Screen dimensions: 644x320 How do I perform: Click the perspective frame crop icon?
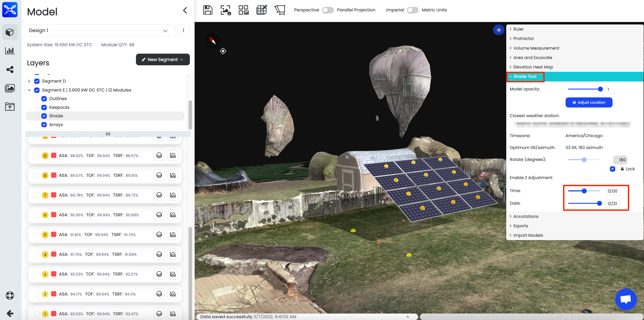pos(280,10)
